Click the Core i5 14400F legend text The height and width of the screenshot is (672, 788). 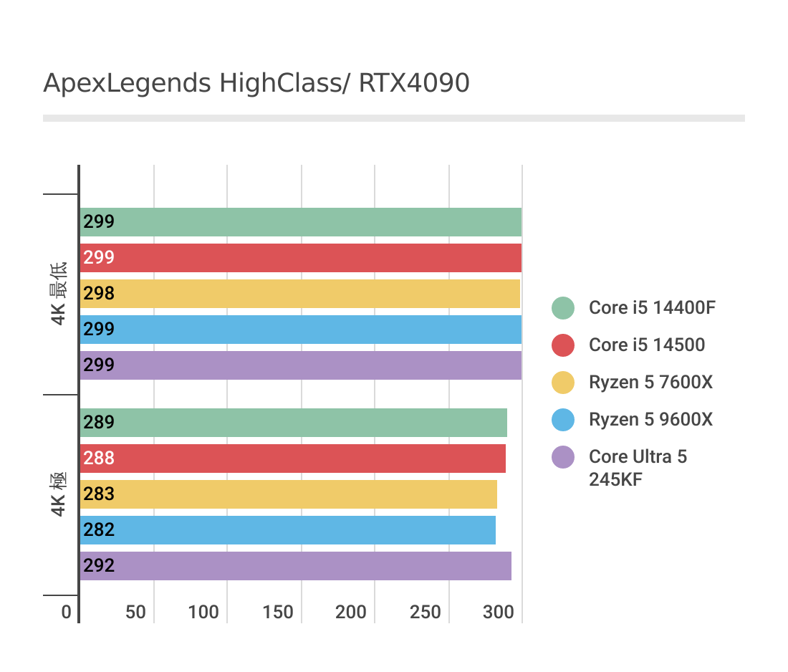652,308
